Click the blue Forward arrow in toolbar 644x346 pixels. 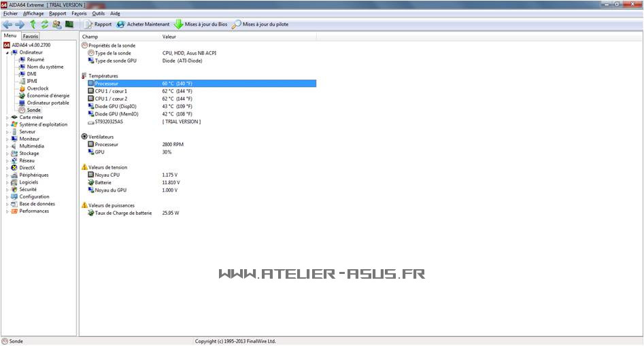20,24
